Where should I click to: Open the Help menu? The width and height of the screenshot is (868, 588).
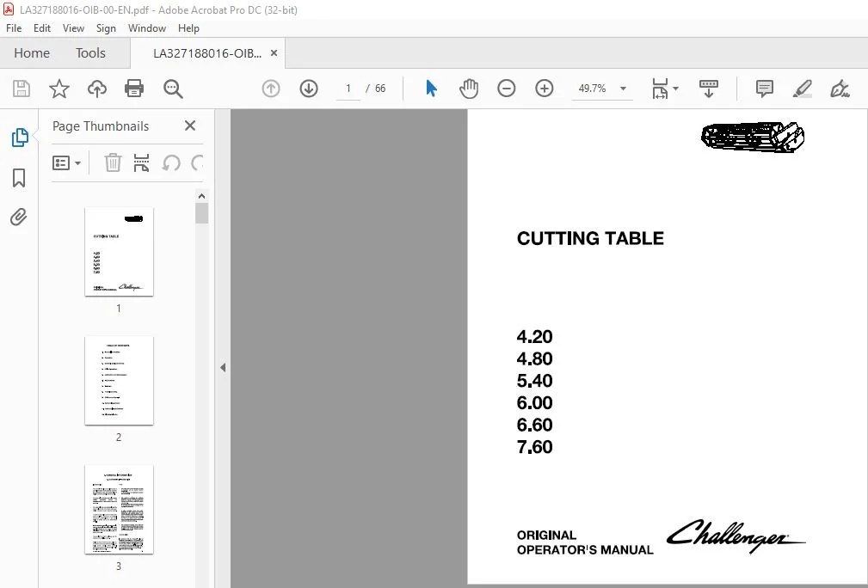(188, 28)
